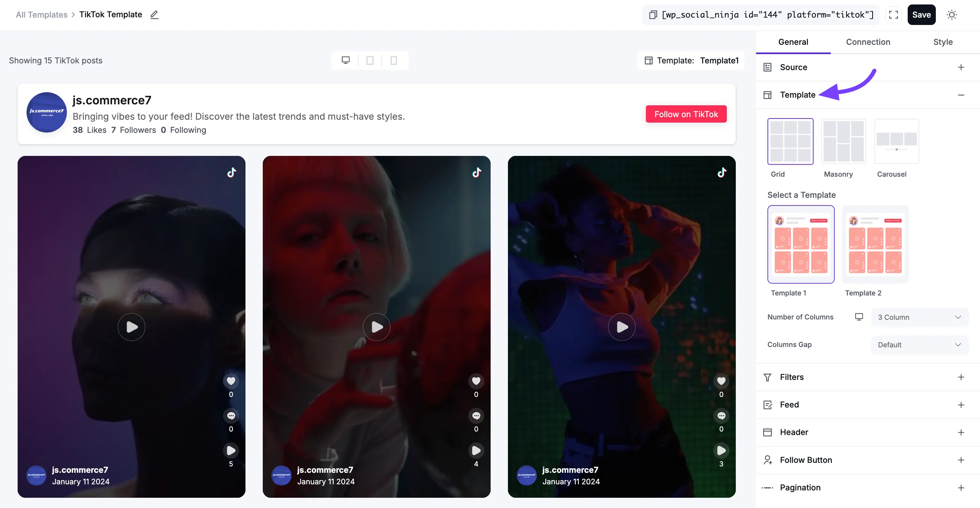This screenshot has height=508, width=980.
Task: Switch to the Connection tab
Action: (868, 42)
